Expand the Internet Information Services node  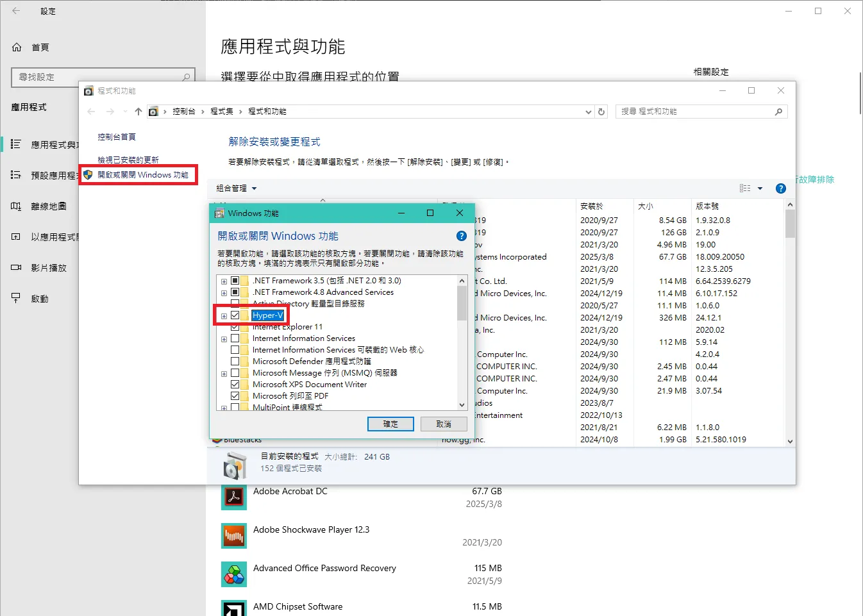[224, 339]
